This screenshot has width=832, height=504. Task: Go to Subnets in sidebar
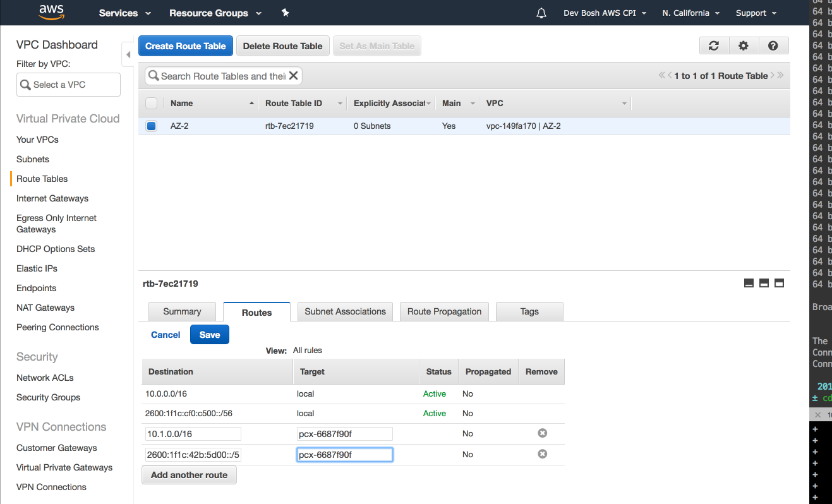(33, 159)
